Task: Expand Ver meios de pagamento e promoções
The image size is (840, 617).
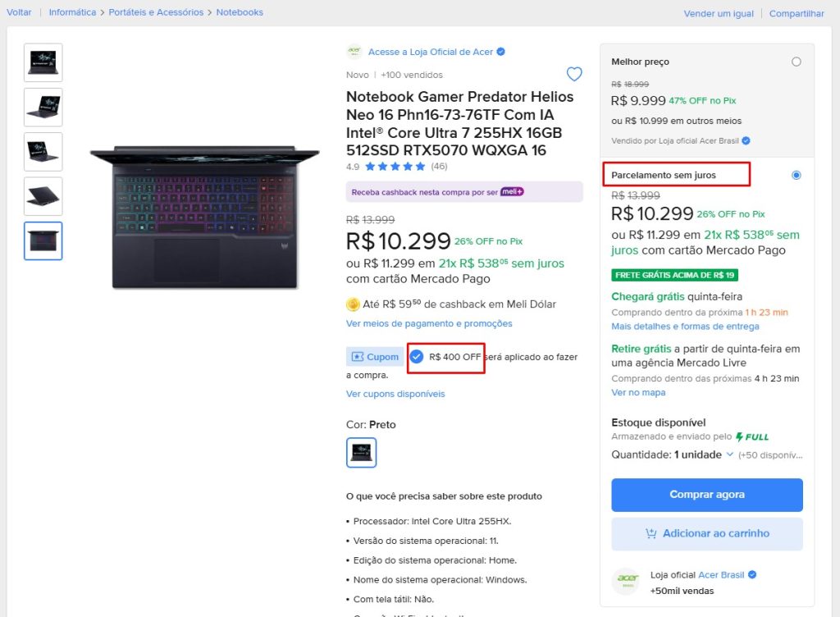Action: (x=429, y=323)
